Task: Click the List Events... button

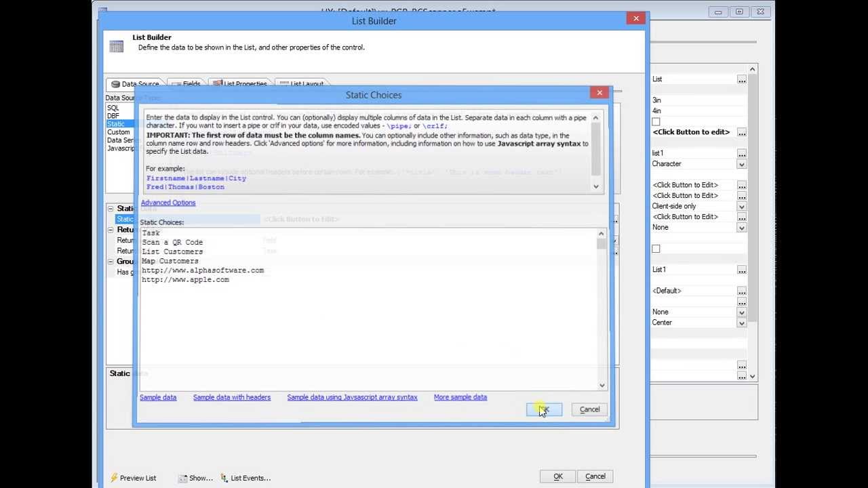Action: 245,478
